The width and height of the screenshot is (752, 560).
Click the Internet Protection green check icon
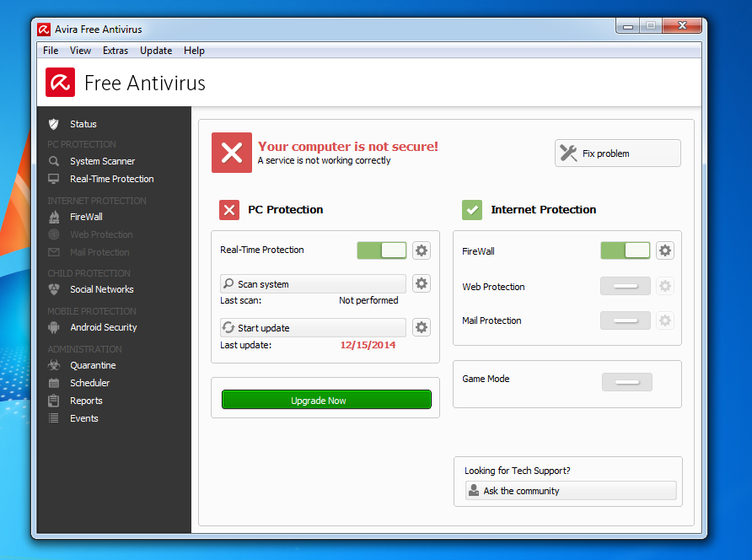click(472, 210)
